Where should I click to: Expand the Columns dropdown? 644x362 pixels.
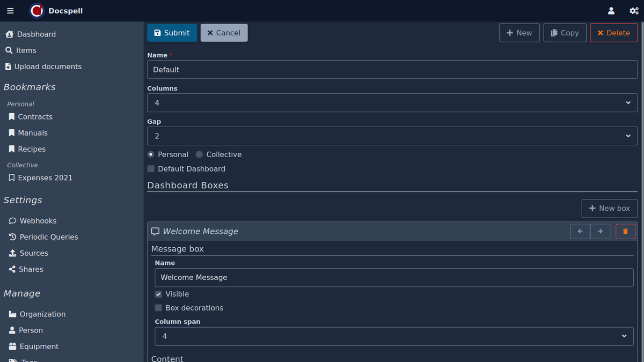(x=392, y=103)
